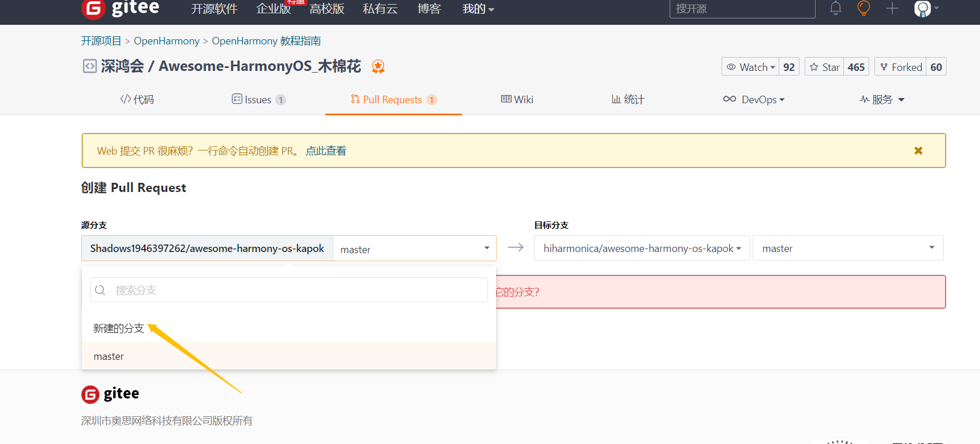Click the magnifier icon in branch search

click(x=100, y=290)
